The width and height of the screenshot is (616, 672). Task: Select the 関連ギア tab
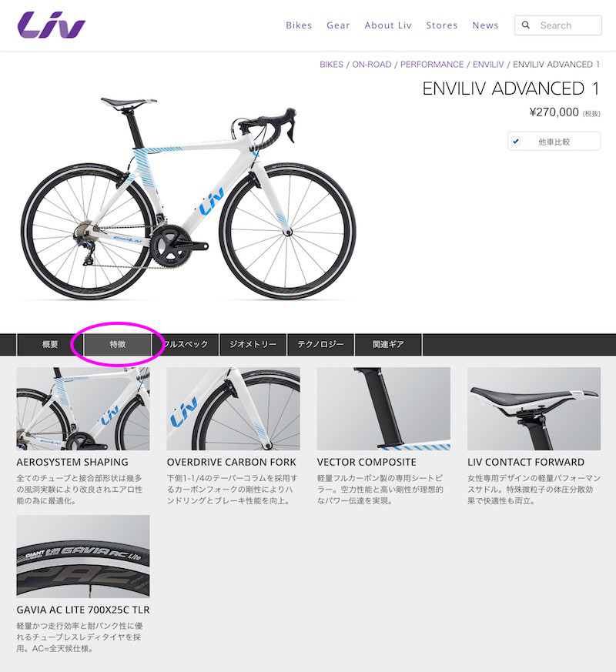pyautogui.click(x=388, y=344)
